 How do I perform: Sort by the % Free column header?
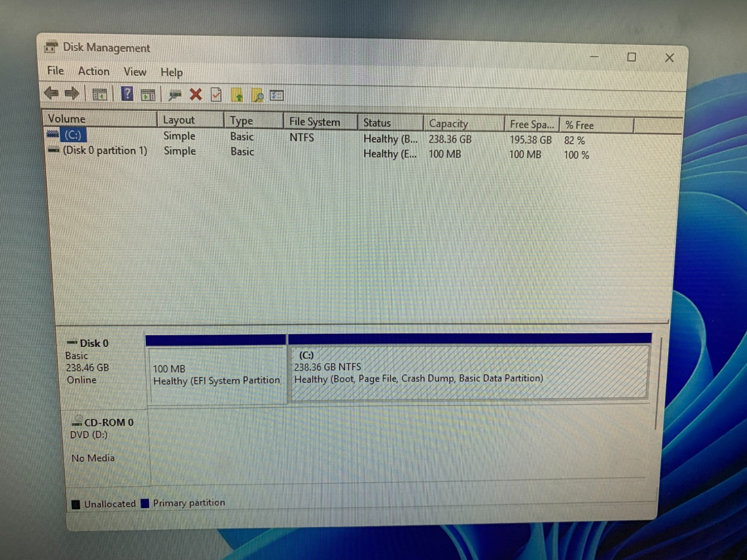click(596, 125)
